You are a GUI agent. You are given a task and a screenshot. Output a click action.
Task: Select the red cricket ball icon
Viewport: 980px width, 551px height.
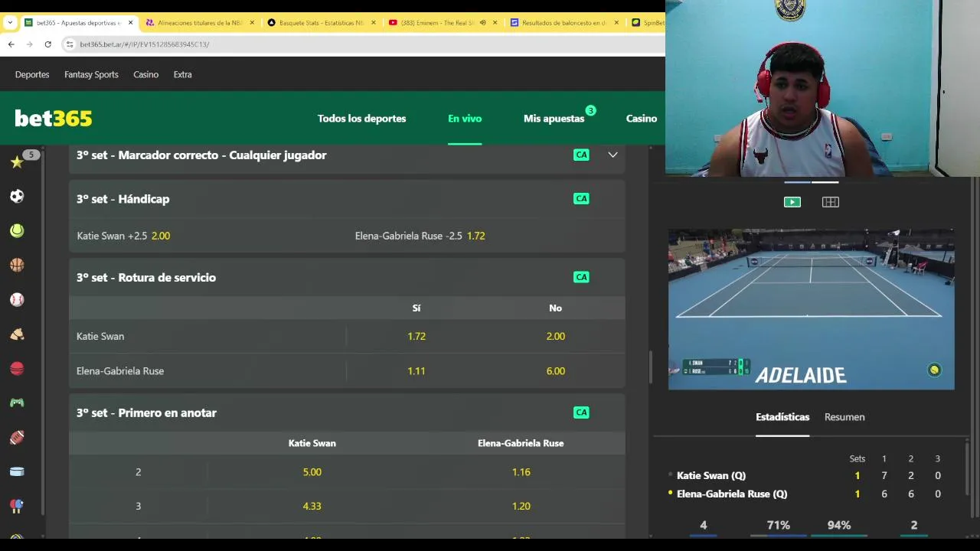pyautogui.click(x=17, y=368)
